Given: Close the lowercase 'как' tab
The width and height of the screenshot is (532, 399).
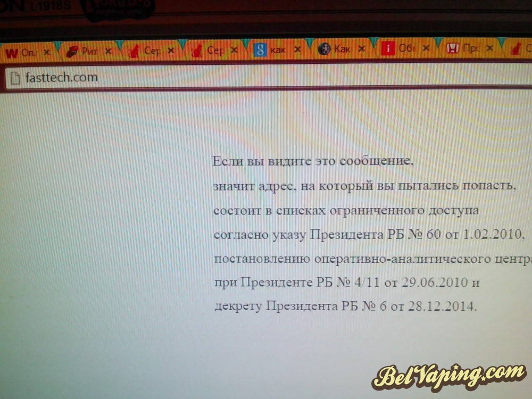Looking at the screenshot, I should (297, 49).
